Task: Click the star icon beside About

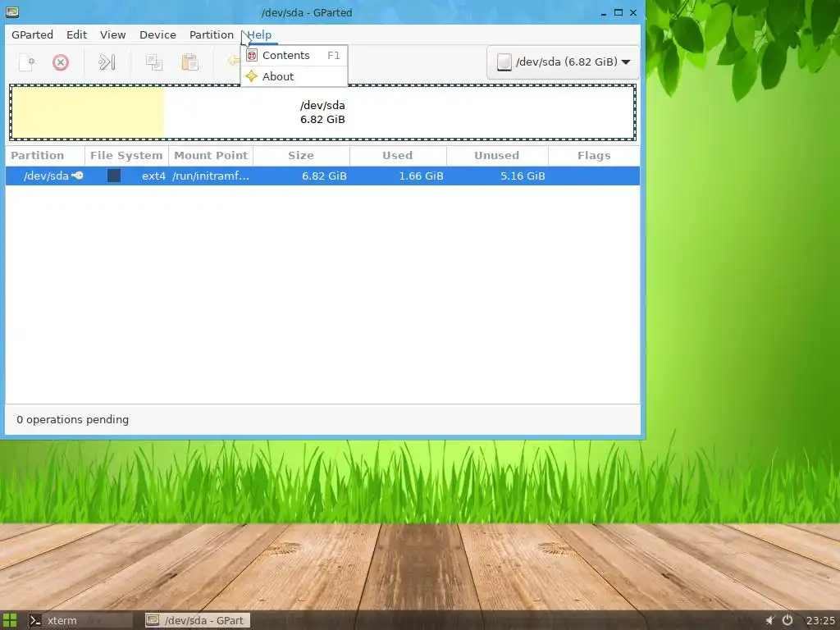Action: click(252, 76)
